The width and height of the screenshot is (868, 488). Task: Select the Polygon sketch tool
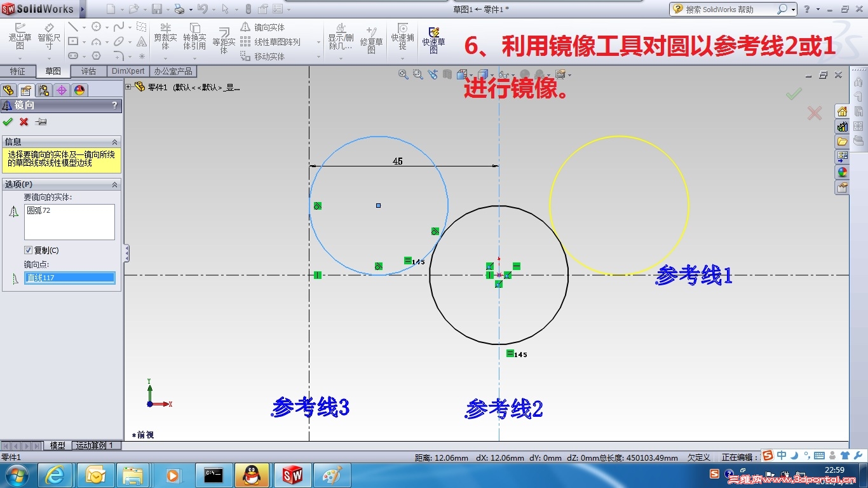click(x=97, y=56)
